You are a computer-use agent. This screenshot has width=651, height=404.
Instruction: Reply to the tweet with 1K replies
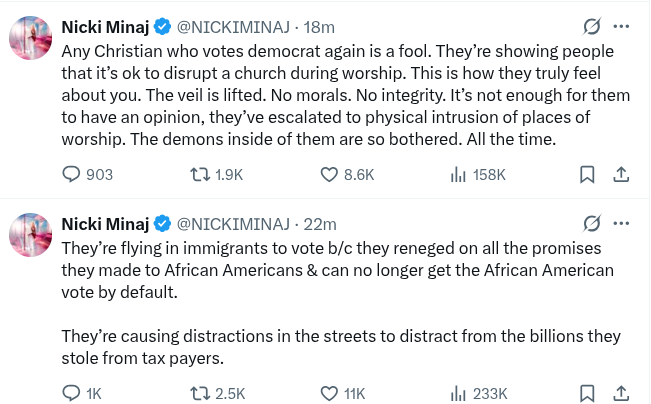coord(72,393)
